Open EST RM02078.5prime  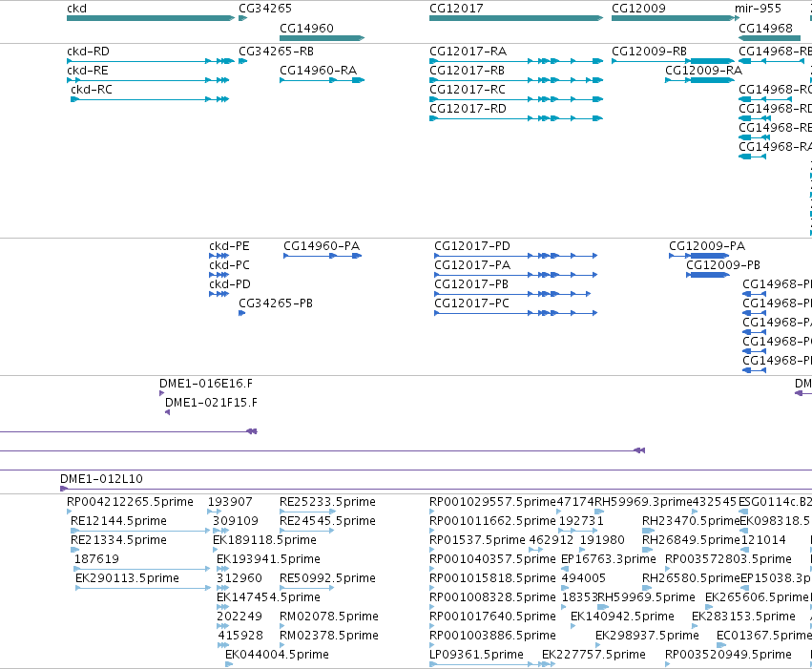click(329, 617)
